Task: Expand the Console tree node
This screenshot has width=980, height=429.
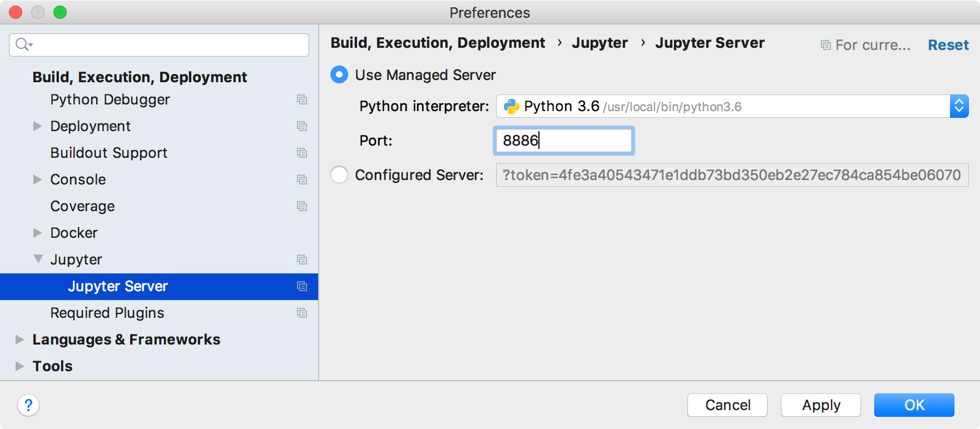Action: pos(38,179)
